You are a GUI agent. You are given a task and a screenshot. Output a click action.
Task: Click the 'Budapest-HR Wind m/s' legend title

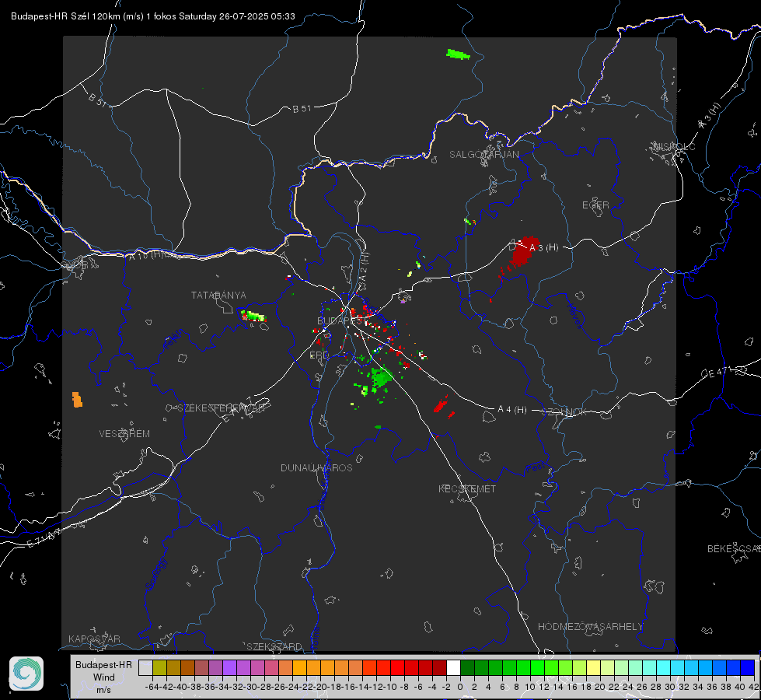point(104,677)
